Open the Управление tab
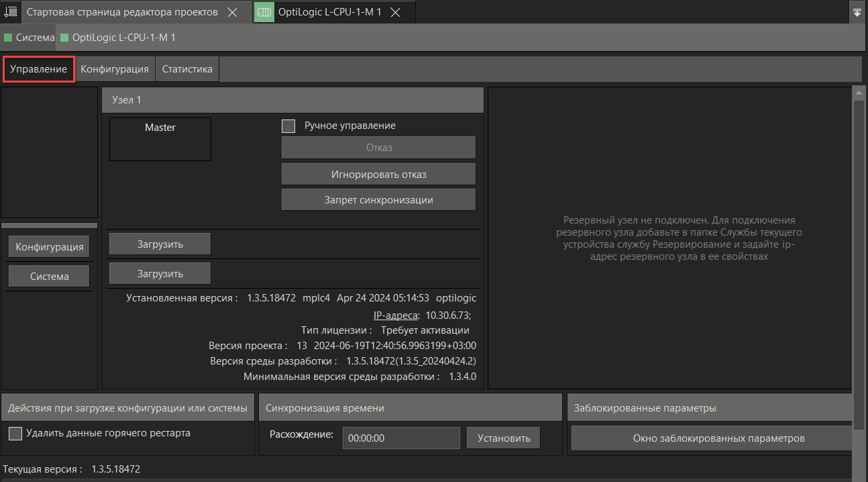This screenshot has width=868, height=482. [x=38, y=69]
